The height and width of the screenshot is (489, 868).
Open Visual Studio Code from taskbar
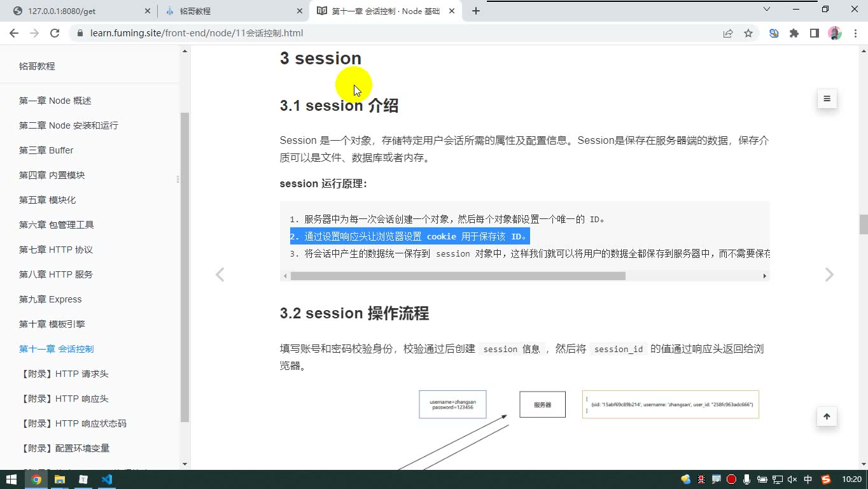(x=107, y=479)
